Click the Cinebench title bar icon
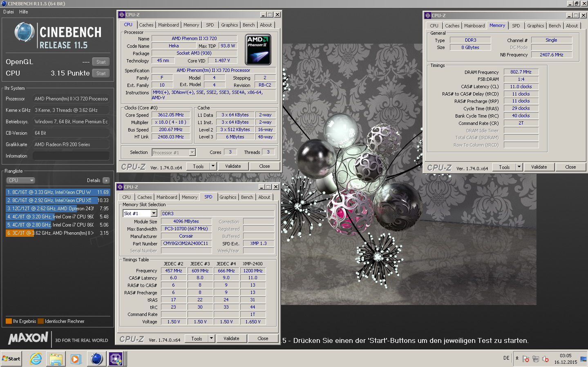This screenshot has height=367, width=588. 4,3
